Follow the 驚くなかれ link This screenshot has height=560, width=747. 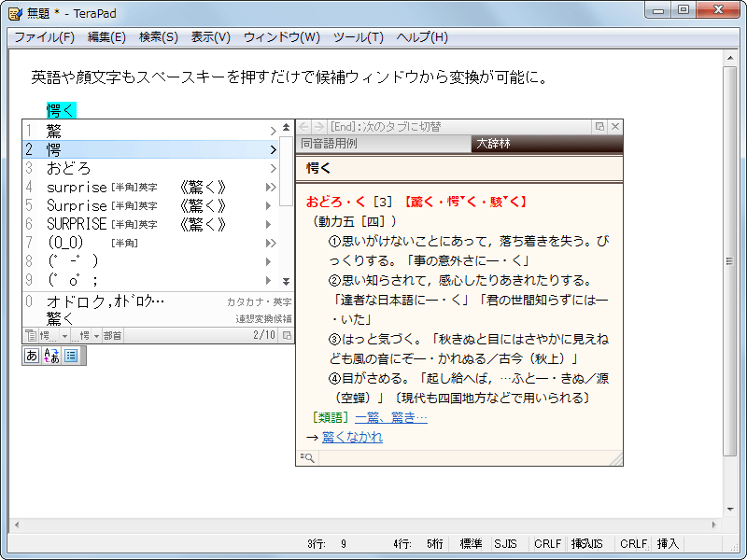coord(352,437)
